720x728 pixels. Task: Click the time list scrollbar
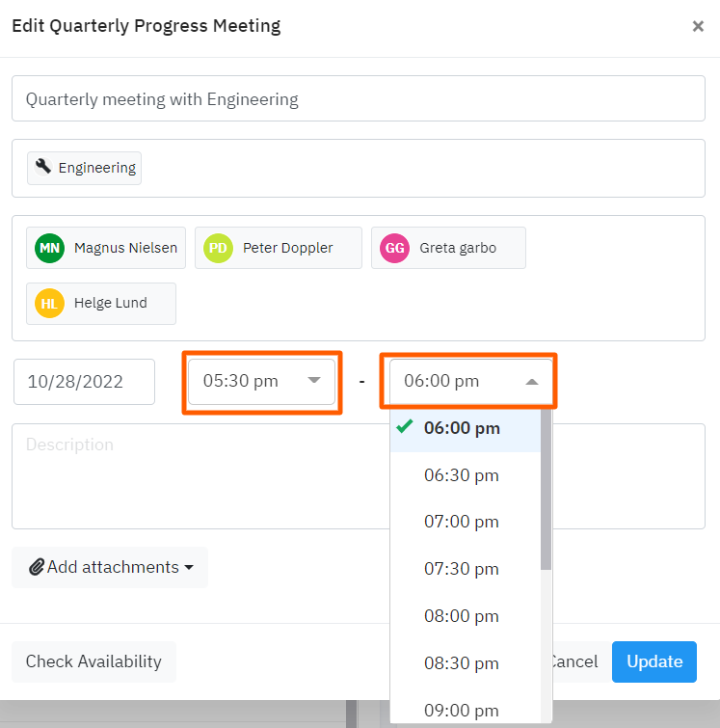(x=547, y=492)
